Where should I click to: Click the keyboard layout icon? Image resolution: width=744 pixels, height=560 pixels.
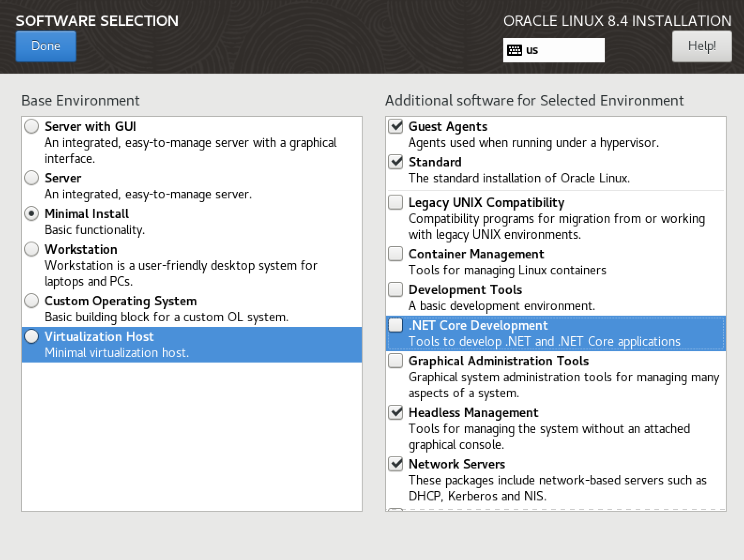[x=515, y=50]
